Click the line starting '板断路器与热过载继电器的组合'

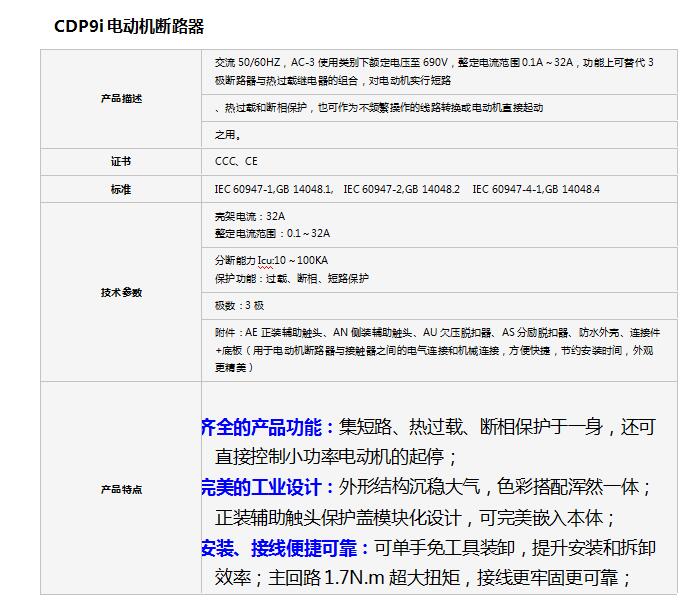pyautogui.click(x=333, y=80)
